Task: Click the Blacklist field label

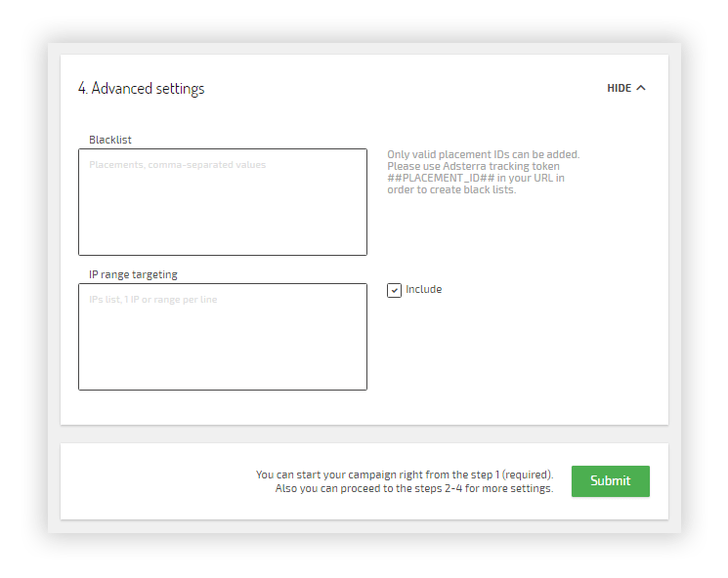Action: pyautogui.click(x=110, y=140)
